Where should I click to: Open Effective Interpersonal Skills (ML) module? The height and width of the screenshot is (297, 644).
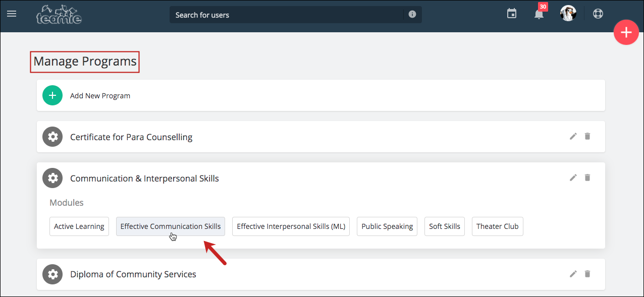click(291, 226)
